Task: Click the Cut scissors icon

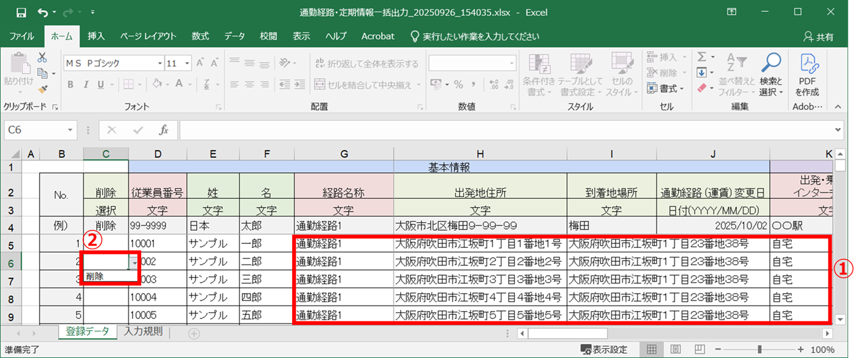Action: [42, 58]
